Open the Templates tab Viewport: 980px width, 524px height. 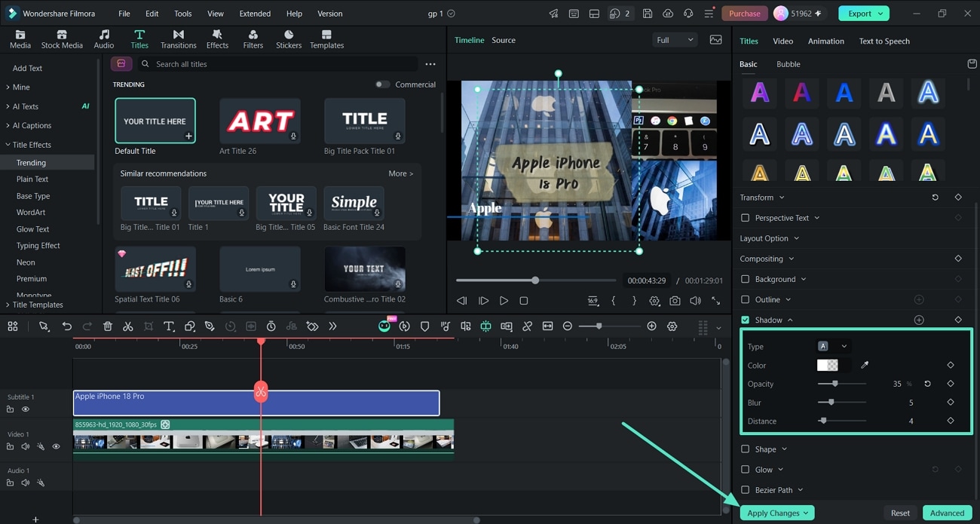[x=326, y=39]
